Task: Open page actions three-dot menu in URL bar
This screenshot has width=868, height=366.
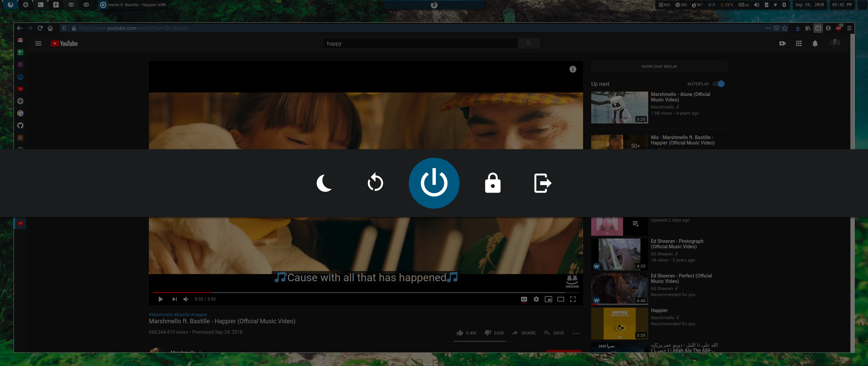Action: tap(768, 28)
